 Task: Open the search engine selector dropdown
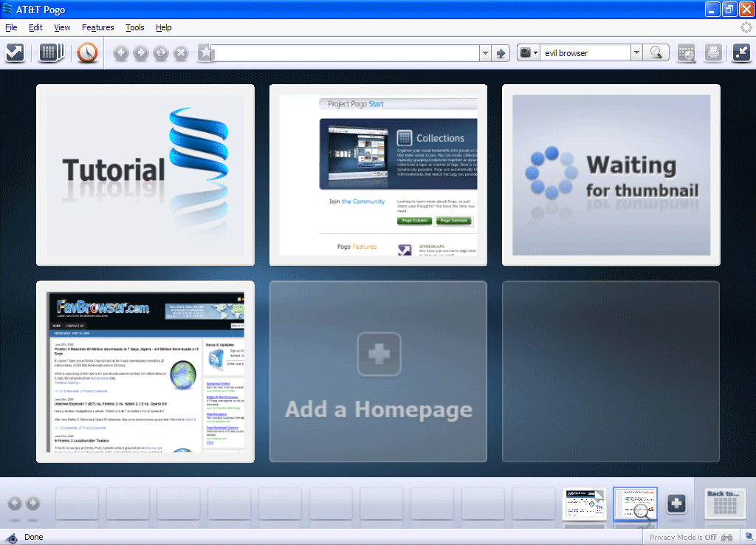click(529, 53)
